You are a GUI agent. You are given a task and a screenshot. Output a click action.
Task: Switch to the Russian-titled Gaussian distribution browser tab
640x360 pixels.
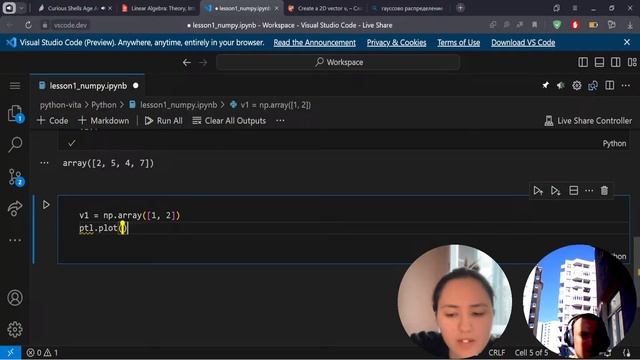point(408,8)
